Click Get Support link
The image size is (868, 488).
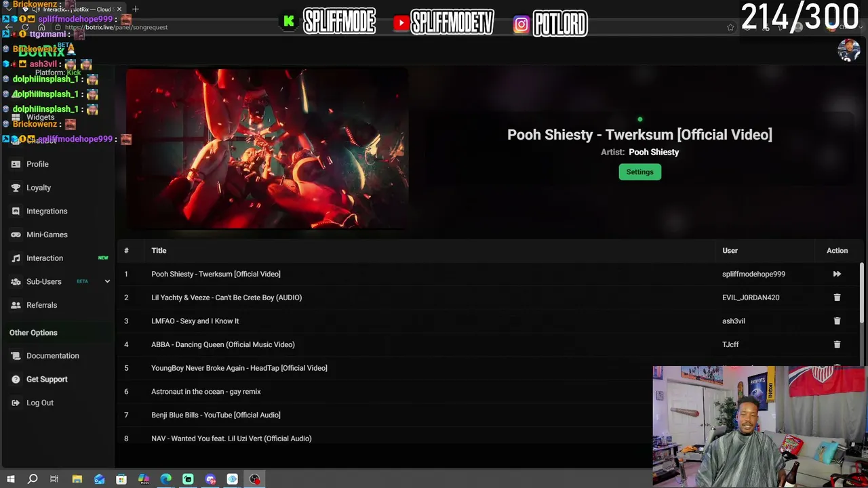[x=47, y=380]
